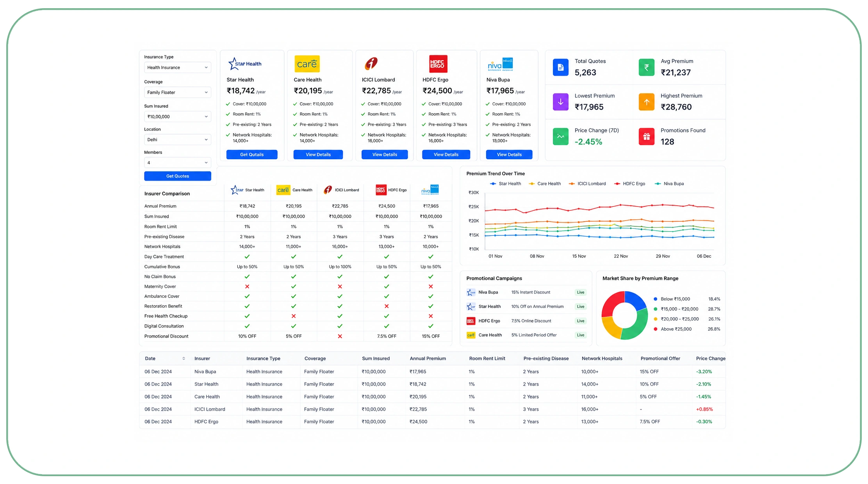Screen dimensions: 868x484
Task: Click the 06 Dec 2024 Niva Bupa table row
Action: point(433,372)
